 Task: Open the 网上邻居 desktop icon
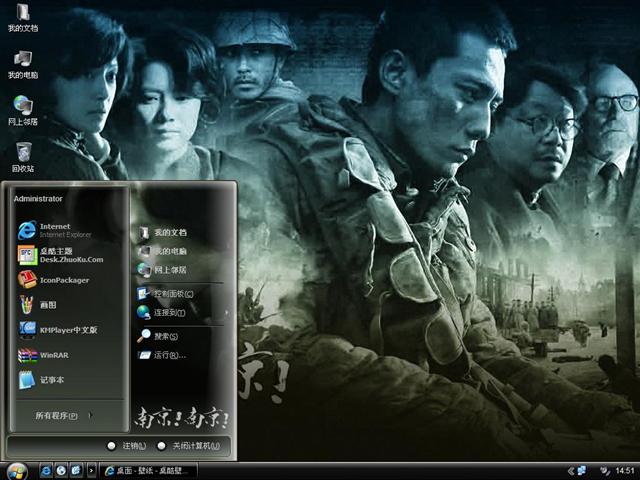[23, 111]
